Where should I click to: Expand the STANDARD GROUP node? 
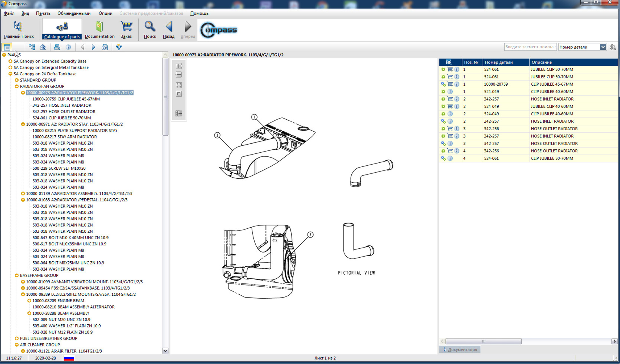(x=16, y=80)
